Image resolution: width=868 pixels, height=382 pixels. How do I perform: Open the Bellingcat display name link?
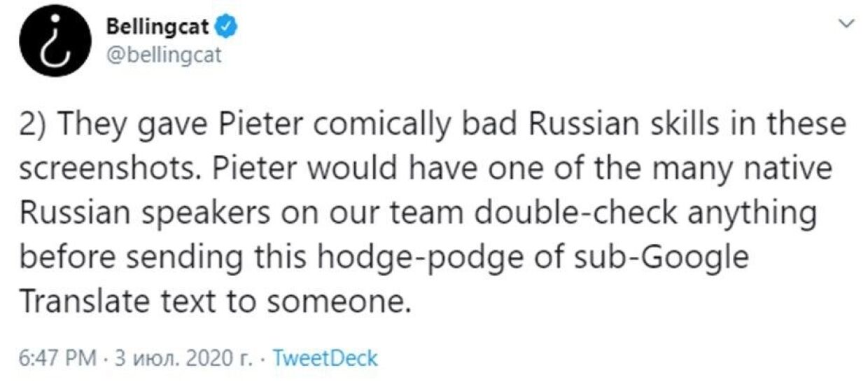(159, 27)
